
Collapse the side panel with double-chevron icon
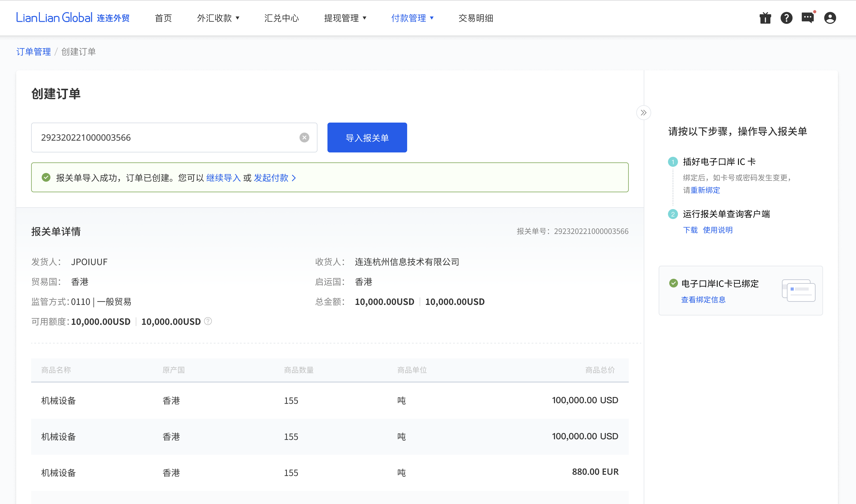click(643, 113)
